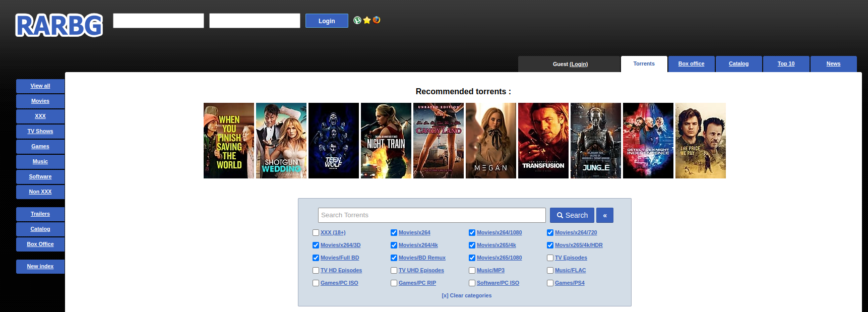The height and width of the screenshot is (312, 868).
Task: Uncheck Movies/x264/3D checkbox
Action: tap(316, 245)
